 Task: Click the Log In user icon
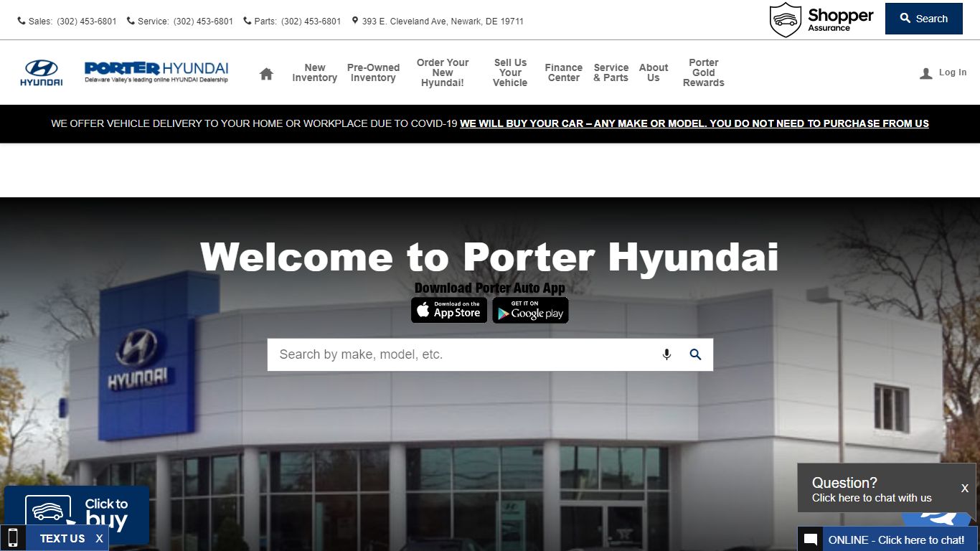(x=926, y=73)
